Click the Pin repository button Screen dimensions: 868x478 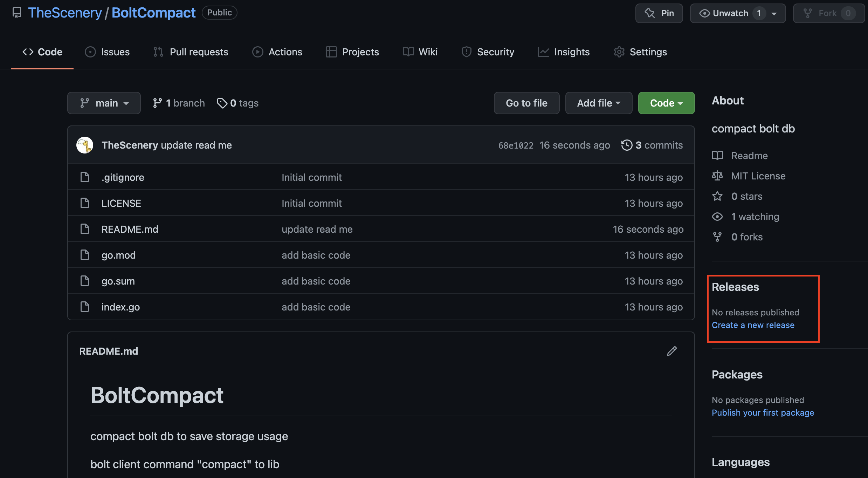(659, 13)
